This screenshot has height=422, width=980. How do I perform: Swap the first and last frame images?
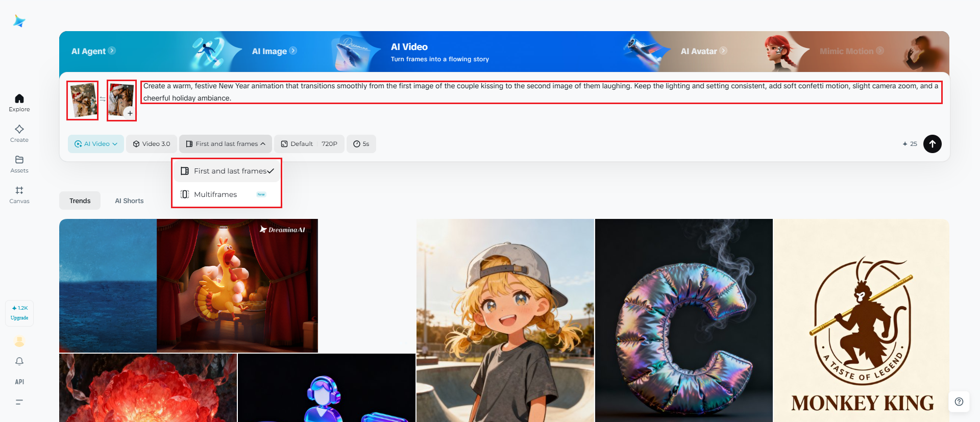coord(103,100)
